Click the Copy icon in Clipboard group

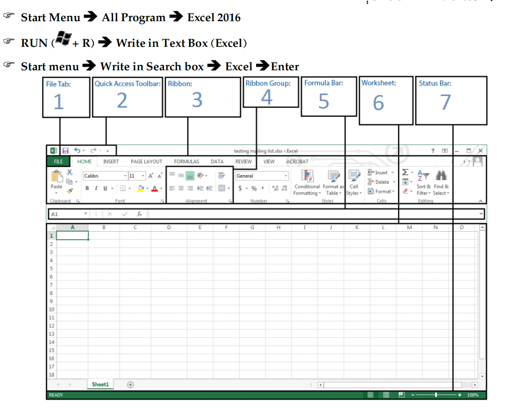click(69, 182)
